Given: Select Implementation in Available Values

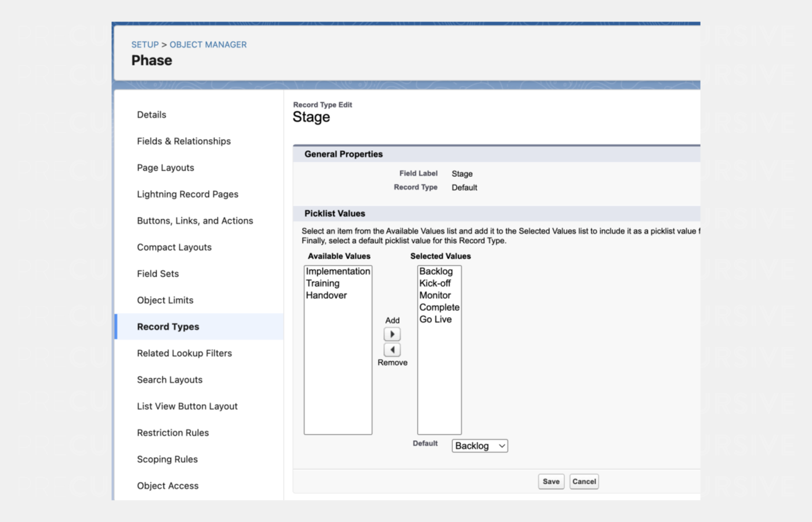Looking at the screenshot, I should point(338,271).
